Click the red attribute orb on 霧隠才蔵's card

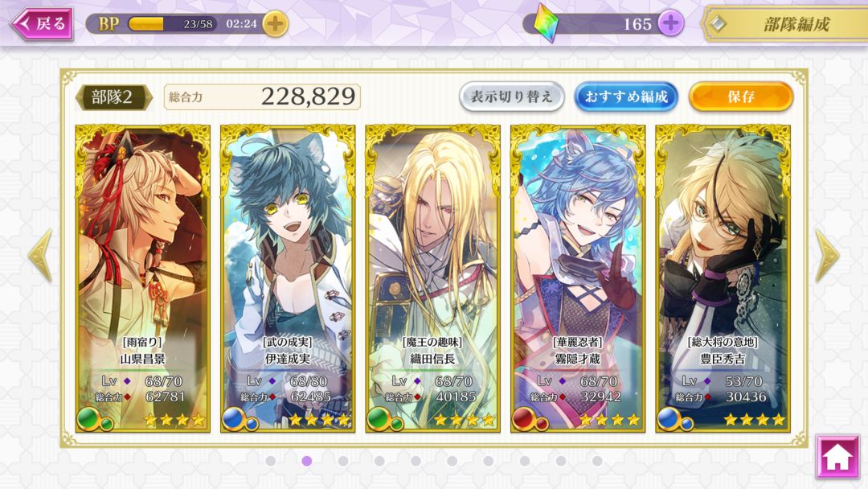[x=522, y=419]
